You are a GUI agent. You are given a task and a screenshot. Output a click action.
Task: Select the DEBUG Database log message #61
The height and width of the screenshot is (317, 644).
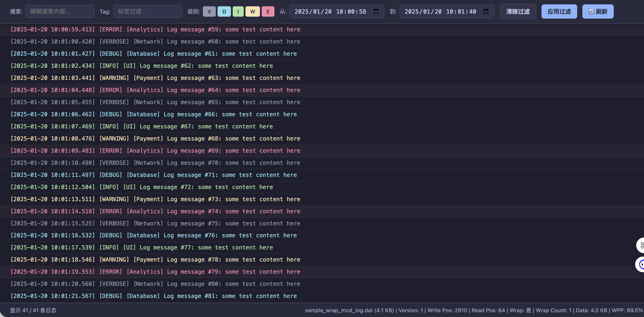322,54
